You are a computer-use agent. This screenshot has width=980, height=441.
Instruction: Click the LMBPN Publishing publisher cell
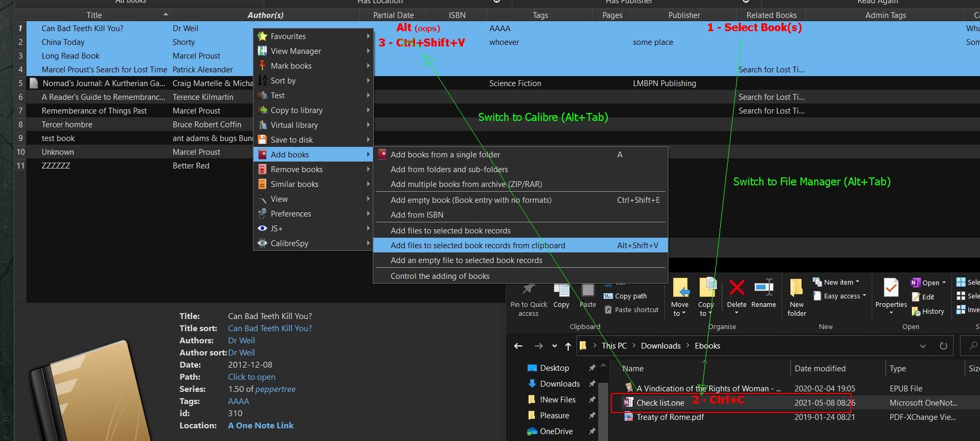click(x=665, y=83)
